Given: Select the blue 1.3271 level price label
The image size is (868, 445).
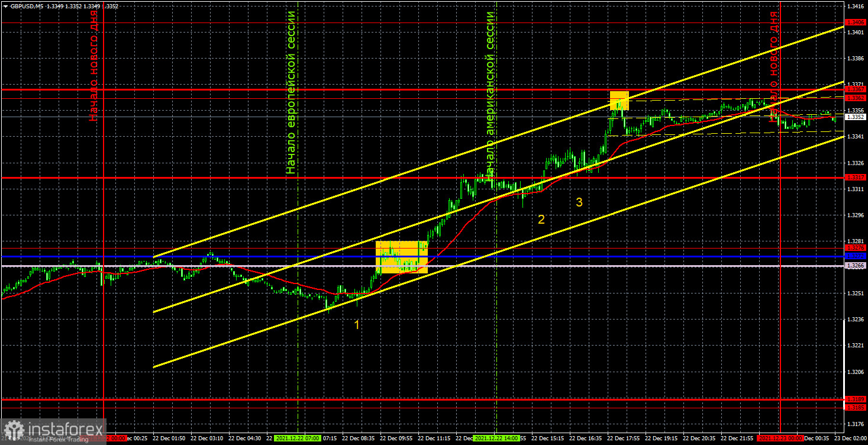Looking at the screenshot, I should point(856,256).
